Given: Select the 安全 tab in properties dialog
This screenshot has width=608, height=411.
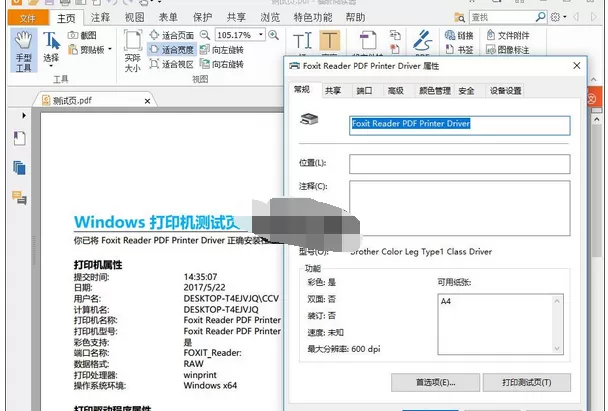Looking at the screenshot, I should [x=466, y=90].
